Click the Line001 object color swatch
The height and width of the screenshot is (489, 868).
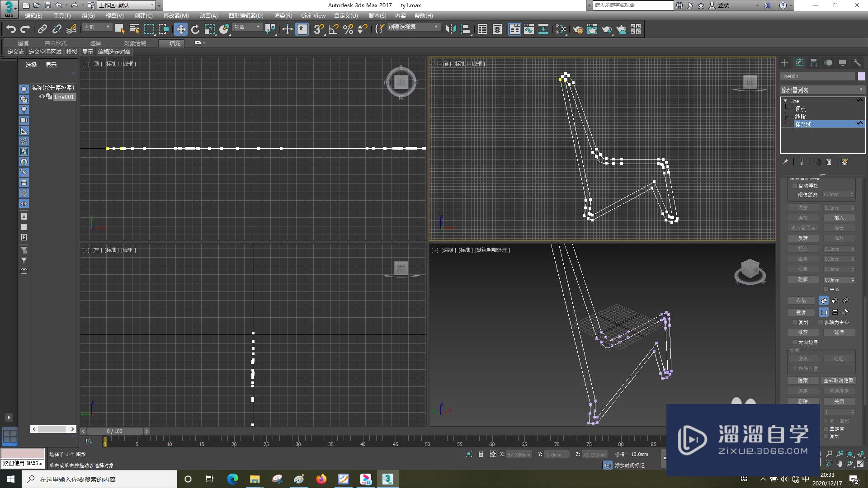861,76
